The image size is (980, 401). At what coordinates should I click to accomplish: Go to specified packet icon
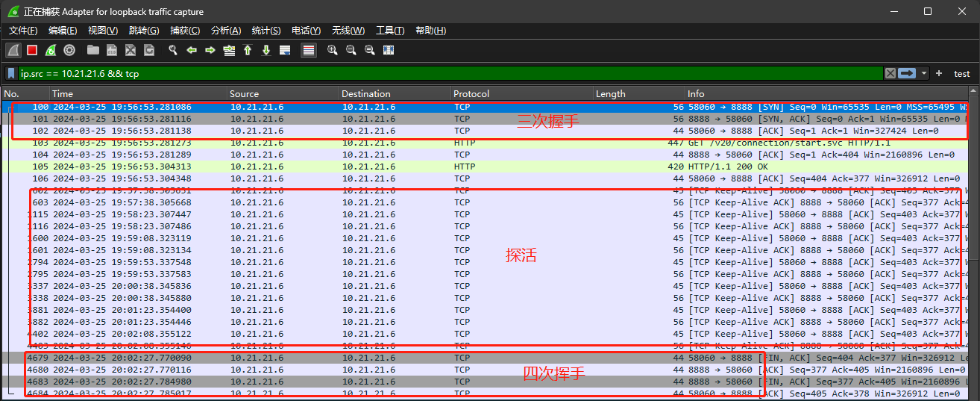[228, 50]
